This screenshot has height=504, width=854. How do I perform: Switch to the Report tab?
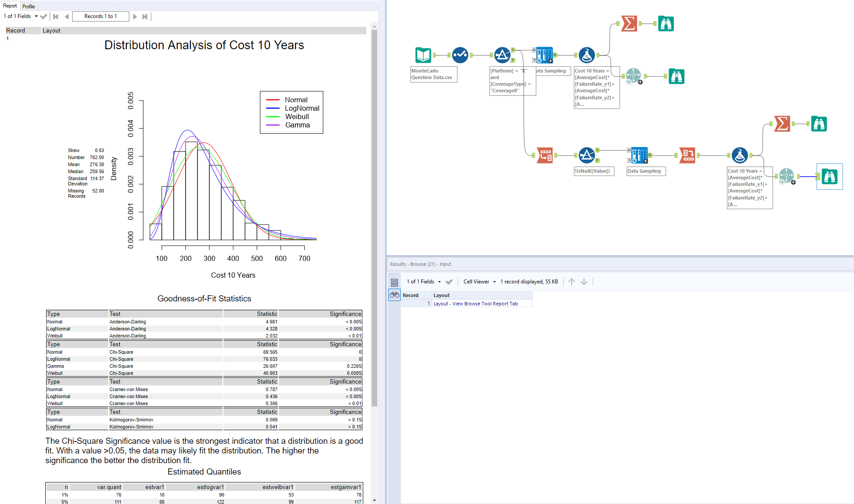[x=10, y=6]
